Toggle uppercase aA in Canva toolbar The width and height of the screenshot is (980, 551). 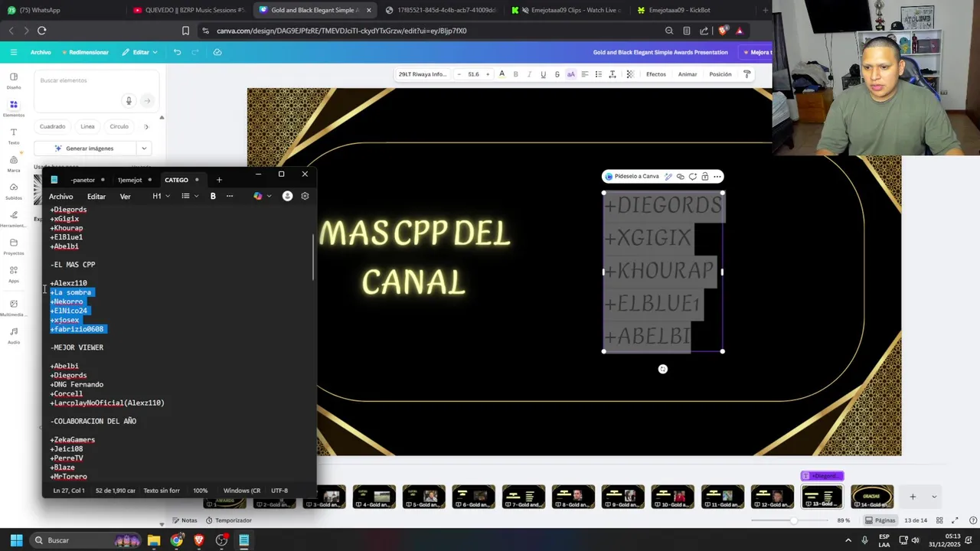pos(570,74)
